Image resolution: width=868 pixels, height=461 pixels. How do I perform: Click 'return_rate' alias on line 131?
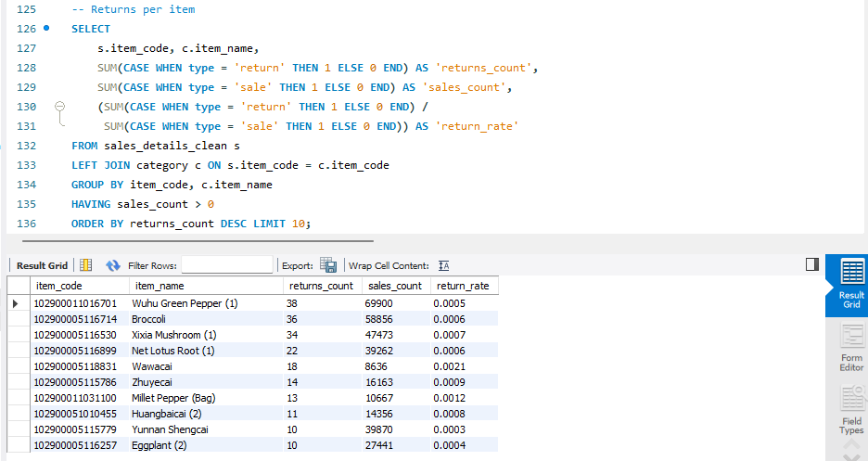477,126
